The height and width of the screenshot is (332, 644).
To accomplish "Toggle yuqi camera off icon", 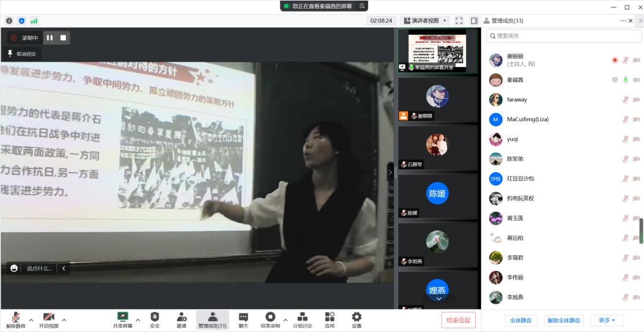I will pos(636,139).
